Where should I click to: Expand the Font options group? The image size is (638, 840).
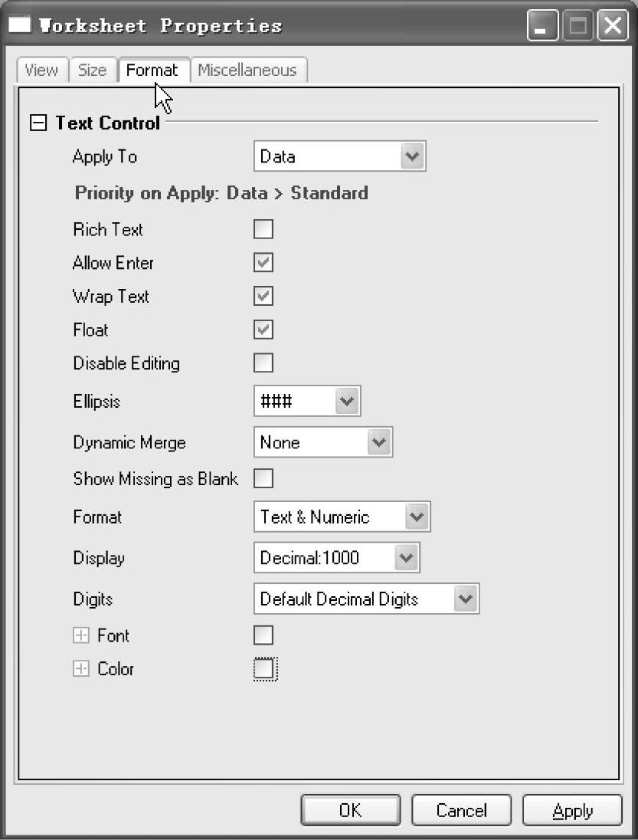point(81,635)
